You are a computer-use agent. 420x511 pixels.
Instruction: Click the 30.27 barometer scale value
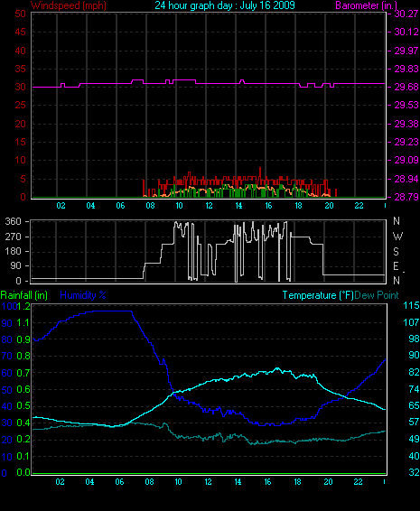(x=406, y=14)
